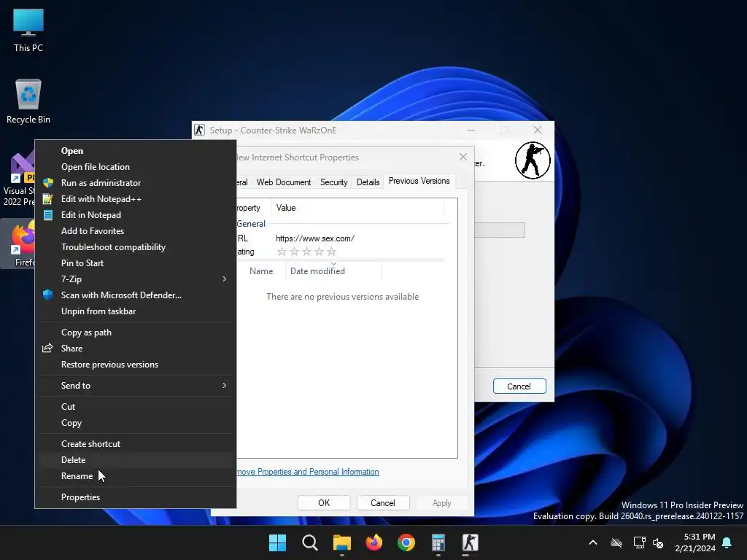This screenshot has width=747, height=560.
Task: Launch Firefox from the taskbar
Action: coord(374,542)
